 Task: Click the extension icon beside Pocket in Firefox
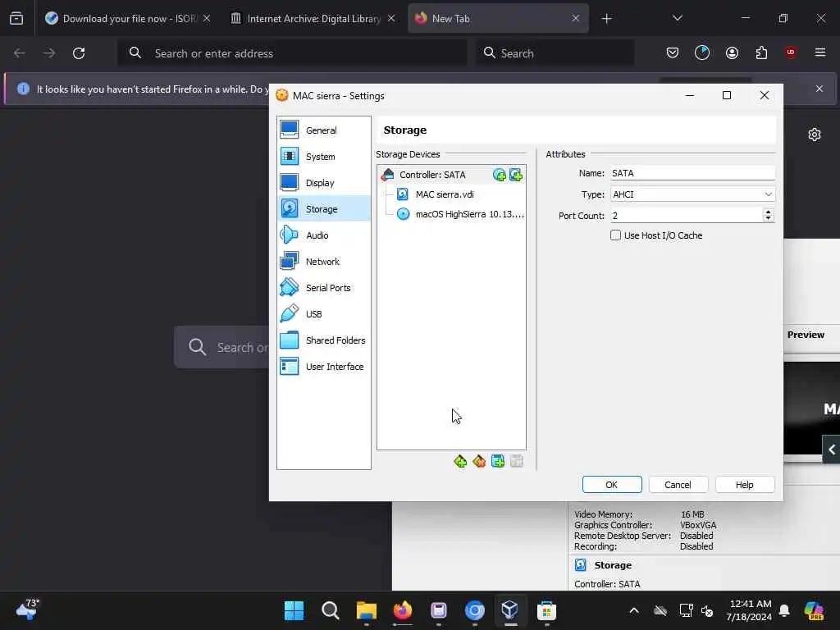point(702,52)
